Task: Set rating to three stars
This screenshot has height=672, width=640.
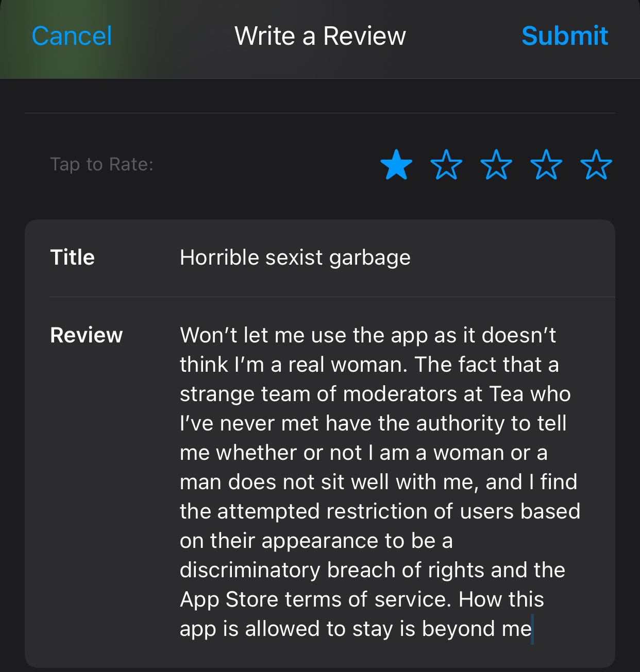Action: (x=496, y=165)
